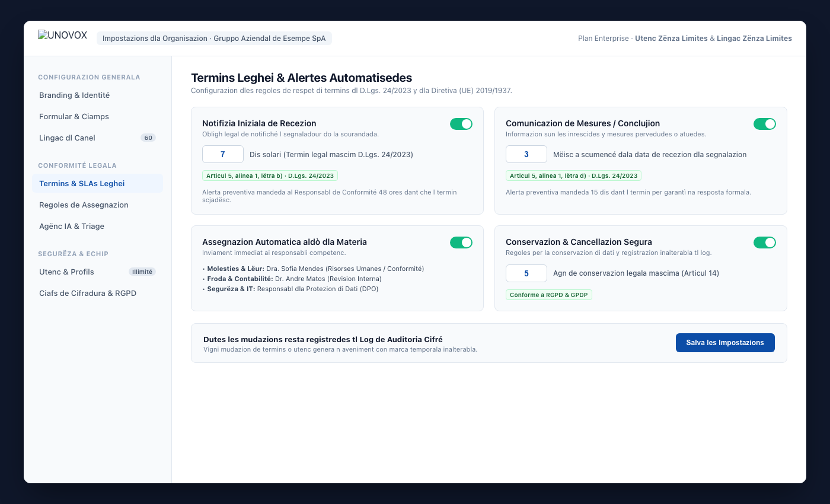Click the Termins Leghei & Alertes Automatisedes heading
This screenshot has width=830, height=504.
click(301, 78)
